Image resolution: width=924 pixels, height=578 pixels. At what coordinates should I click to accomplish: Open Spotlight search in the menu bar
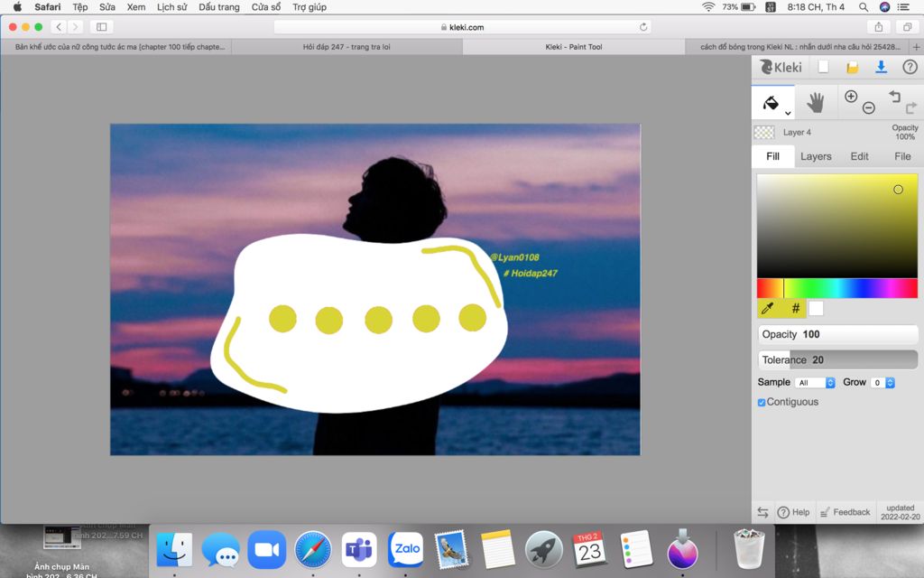pyautogui.click(x=864, y=7)
